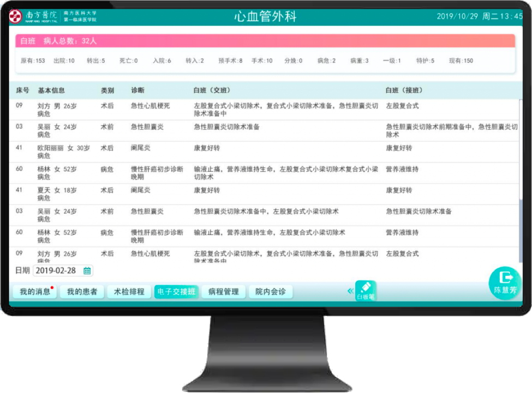Open the calendar picker icon in date field
The height and width of the screenshot is (393, 532).
click(87, 271)
